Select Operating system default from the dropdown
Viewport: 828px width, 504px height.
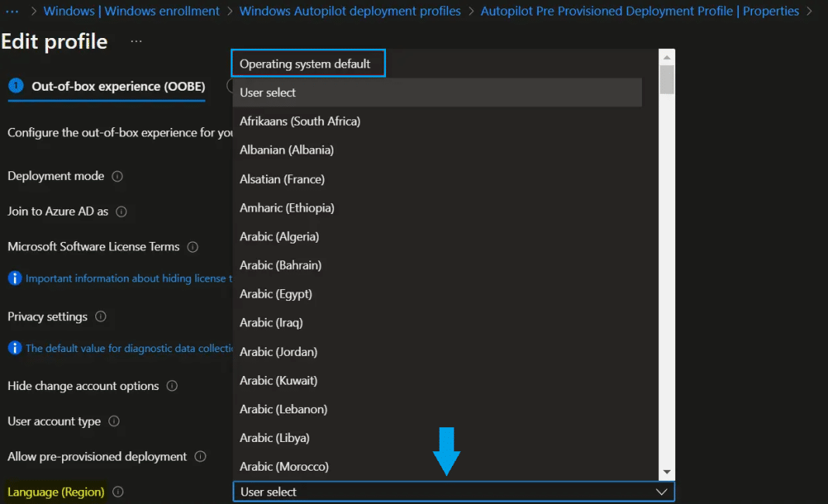[308, 63]
